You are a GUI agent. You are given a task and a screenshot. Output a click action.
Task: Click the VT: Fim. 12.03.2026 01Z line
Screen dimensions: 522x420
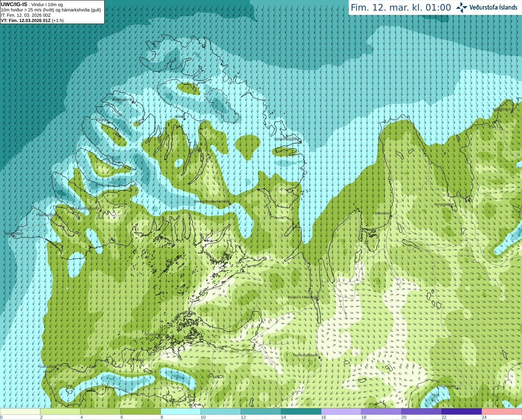(32, 20)
